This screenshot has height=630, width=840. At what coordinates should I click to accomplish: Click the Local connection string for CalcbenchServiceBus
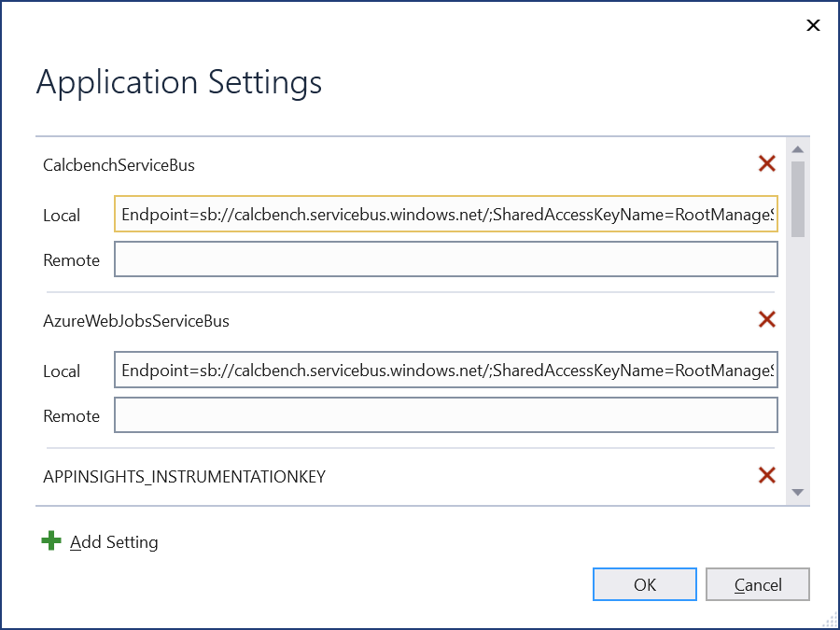[445, 215]
